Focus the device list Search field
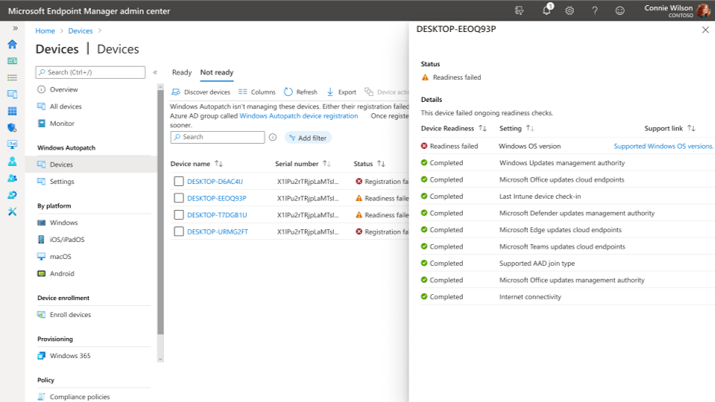The width and height of the screenshot is (715, 402). point(218,137)
